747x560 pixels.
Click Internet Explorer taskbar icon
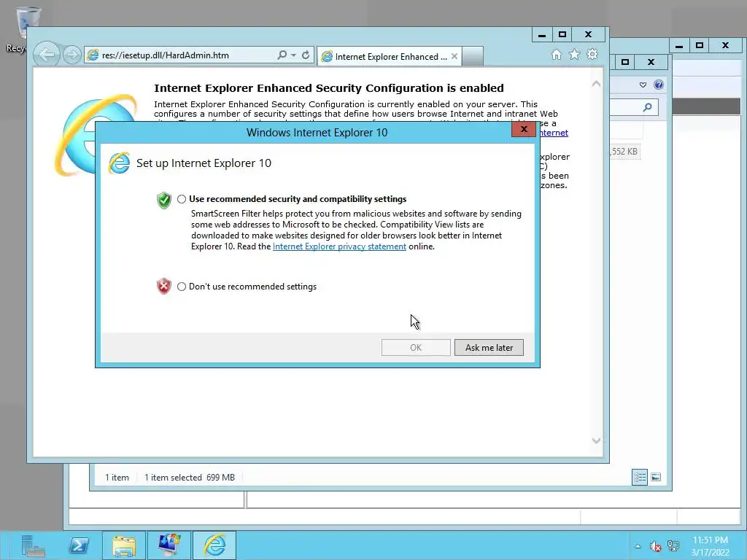point(214,545)
